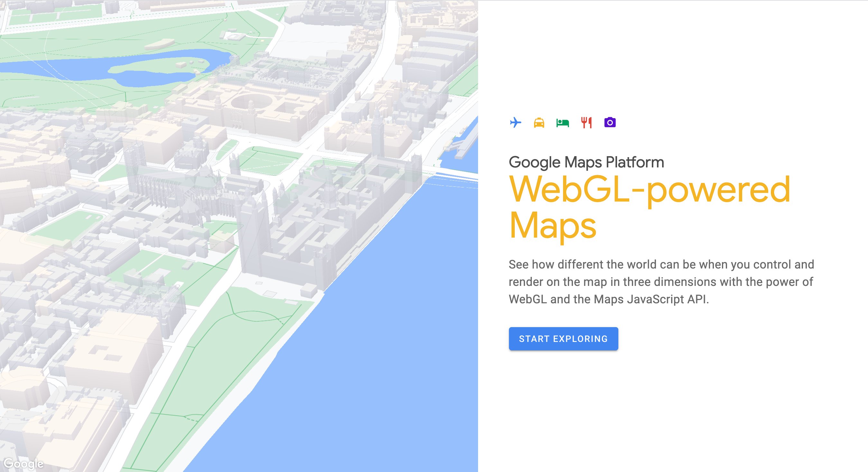Select the purple camera icon
868x472 pixels.
coord(610,122)
